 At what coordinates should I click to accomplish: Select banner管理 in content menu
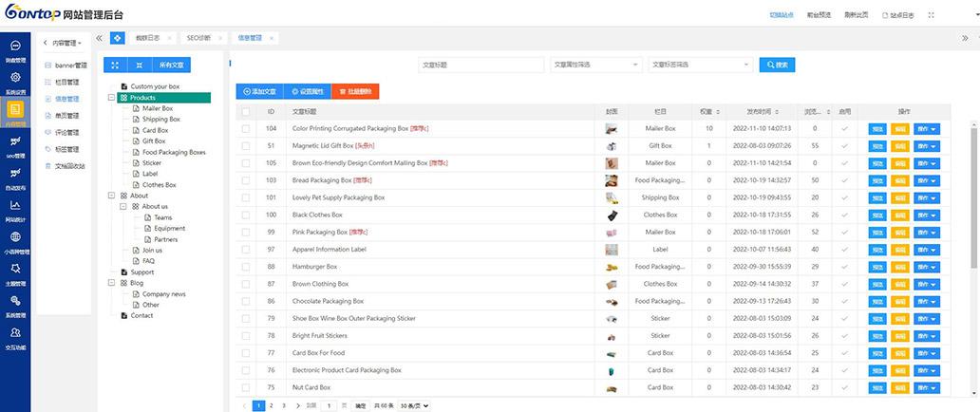70,66
